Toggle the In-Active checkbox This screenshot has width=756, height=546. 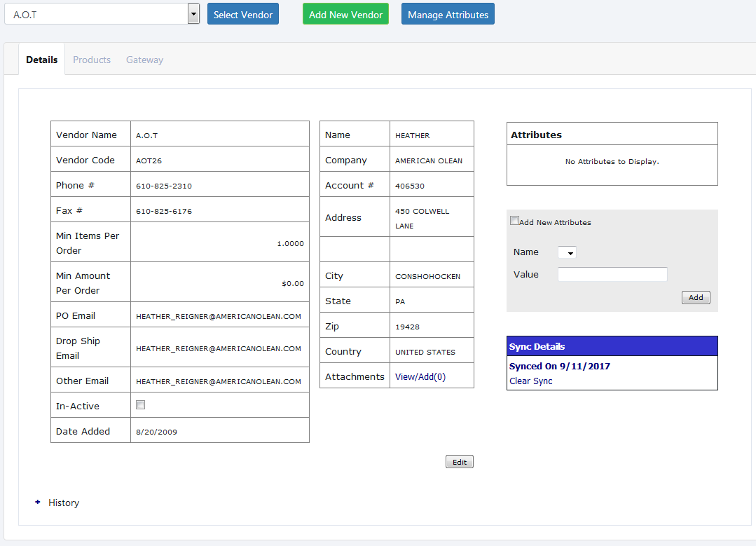[141, 405]
